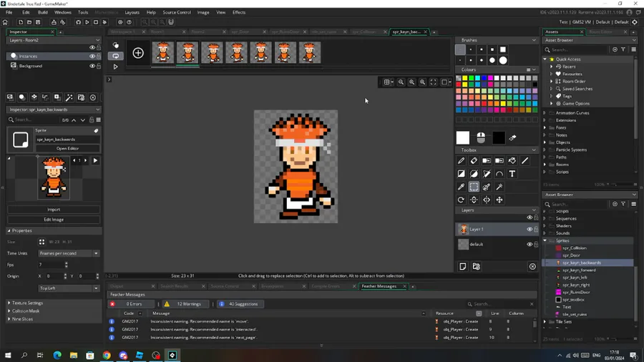The image size is (644, 362).
Task: Open the Source Control menu
Action: pos(177,12)
